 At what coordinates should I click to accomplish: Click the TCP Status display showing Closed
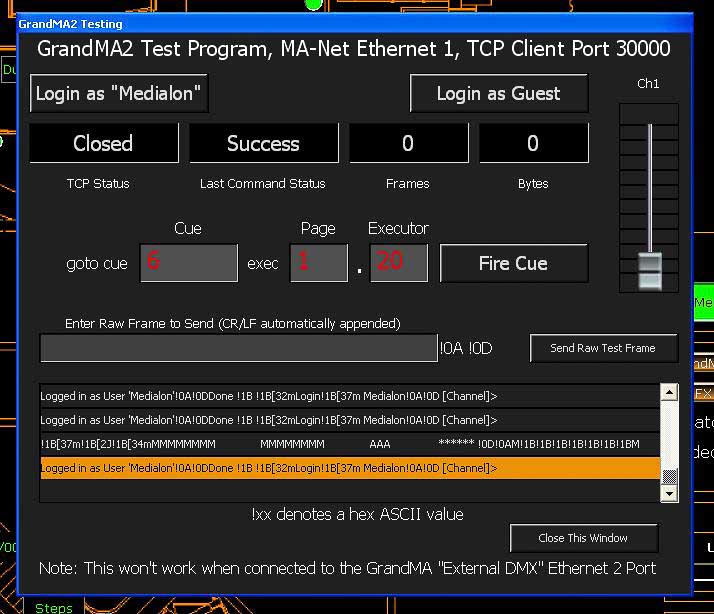(x=104, y=143)
